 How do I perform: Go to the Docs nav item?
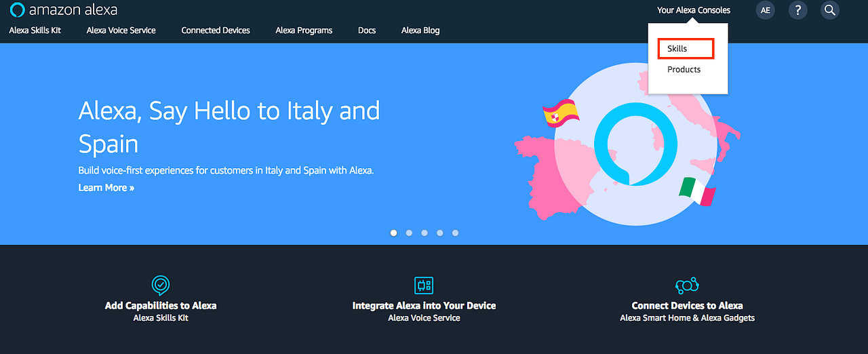tap(367, 31)
